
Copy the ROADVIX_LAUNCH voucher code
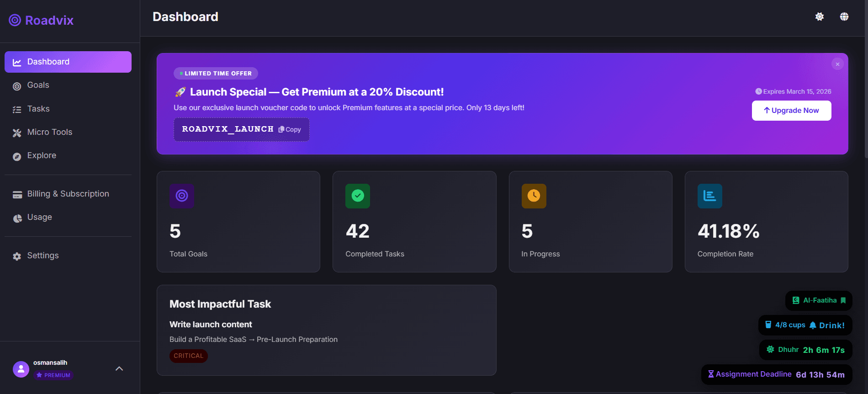click(x=290, y=130)
